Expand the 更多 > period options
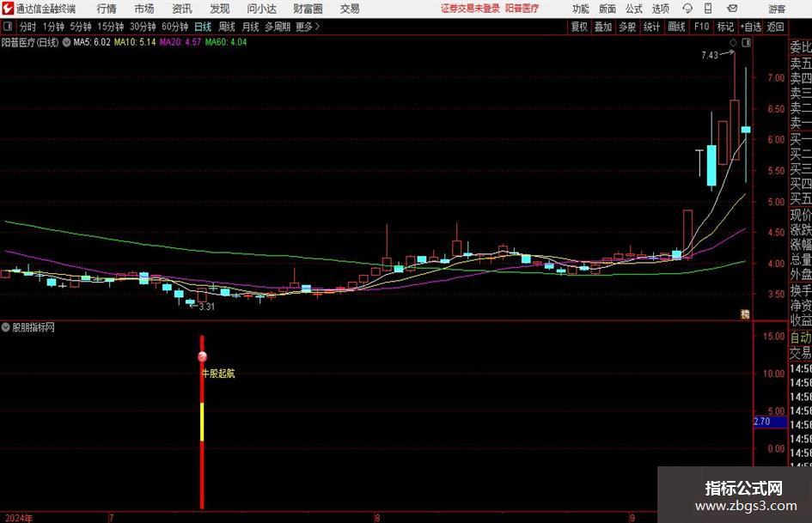 [308, 27]
